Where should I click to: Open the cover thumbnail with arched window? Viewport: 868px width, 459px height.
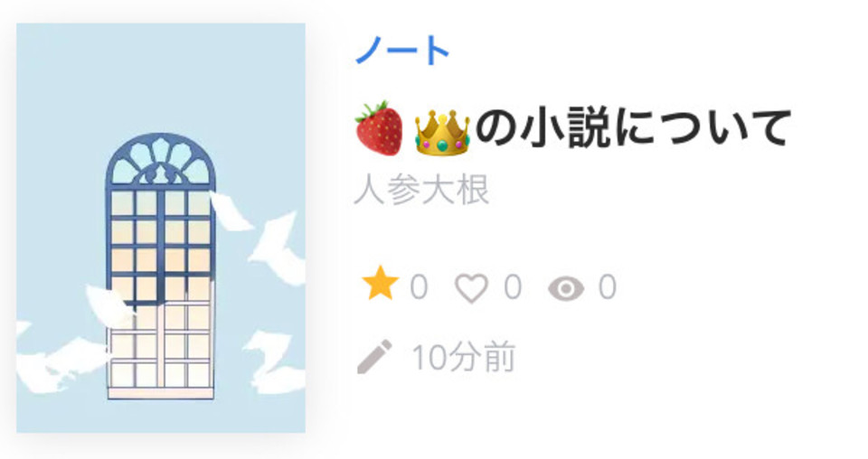(x=161, y=228)
